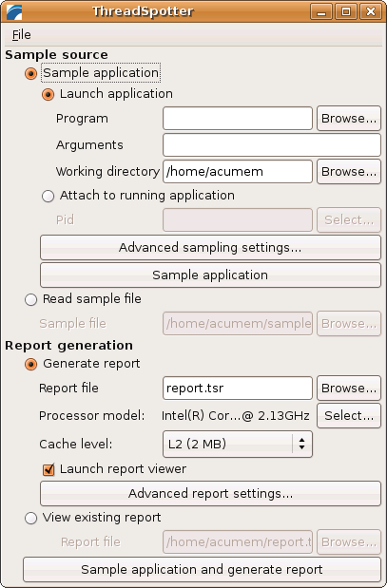
Task: Click the Report file field containing report.tsr
Action: (237, 389)
